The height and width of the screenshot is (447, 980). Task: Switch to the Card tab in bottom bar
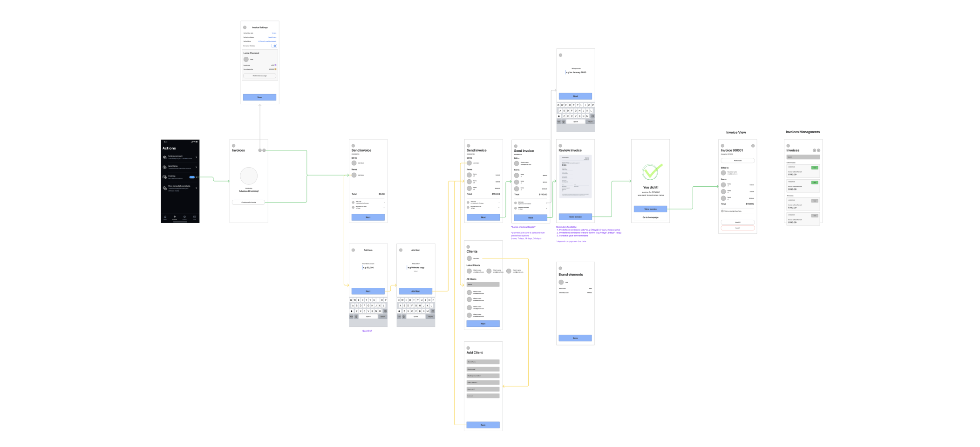pyautogui.click(x=195, y=217)
